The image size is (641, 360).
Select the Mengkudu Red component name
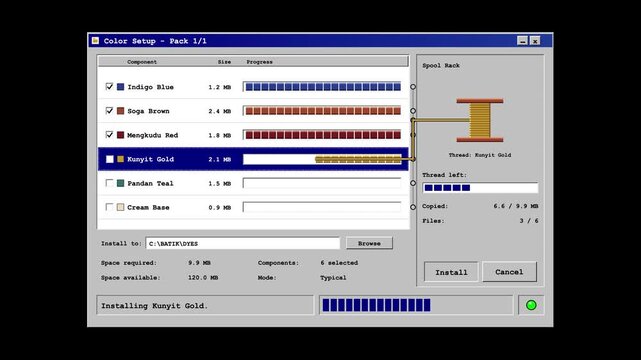[152, 135]
